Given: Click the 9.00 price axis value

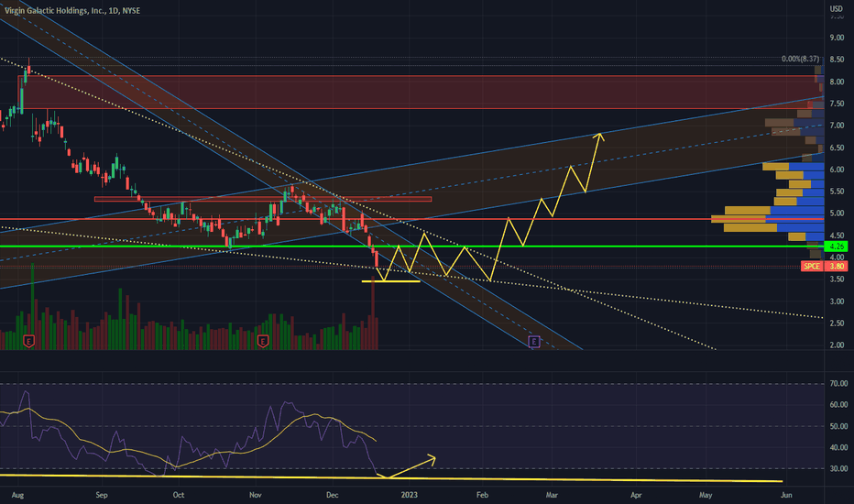Looking at the screenshot, I should tap(837, 38).
